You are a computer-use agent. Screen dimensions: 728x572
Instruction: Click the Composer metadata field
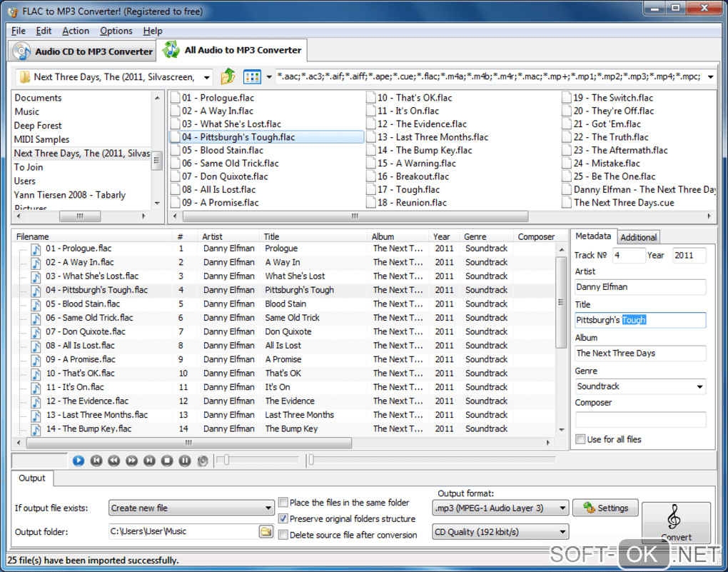pyautogui.click(x=640, y=420)
